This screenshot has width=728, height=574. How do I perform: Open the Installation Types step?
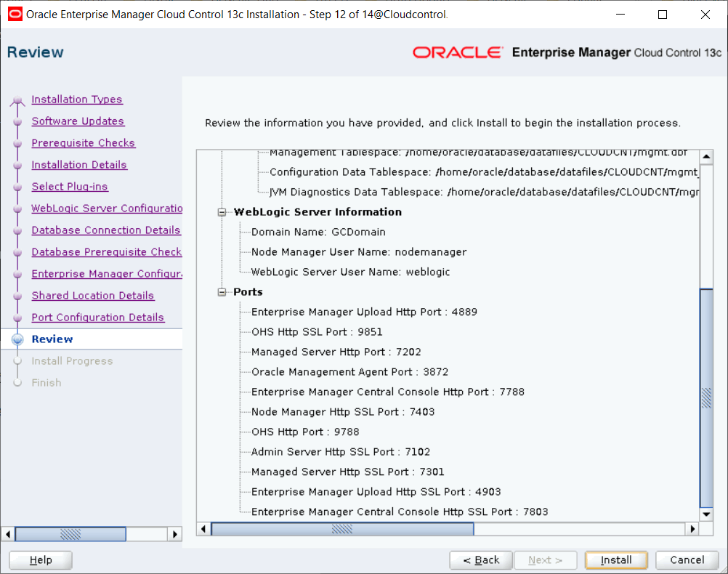(76, 100)
